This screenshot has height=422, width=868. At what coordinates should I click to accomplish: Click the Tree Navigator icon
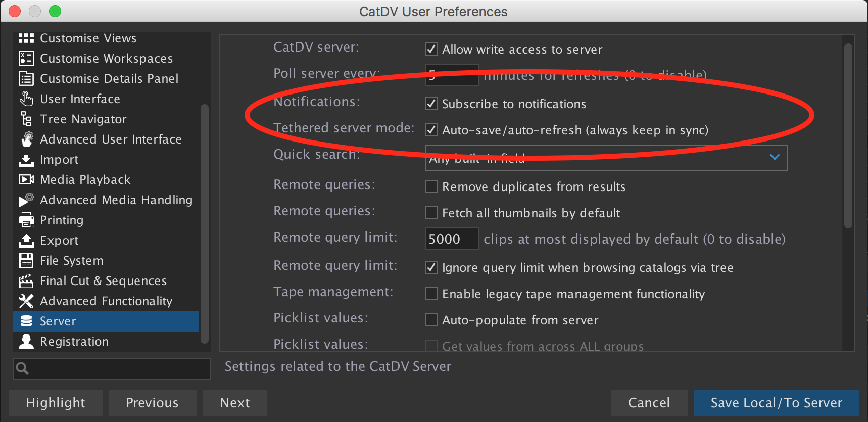(x=26, y=119)
